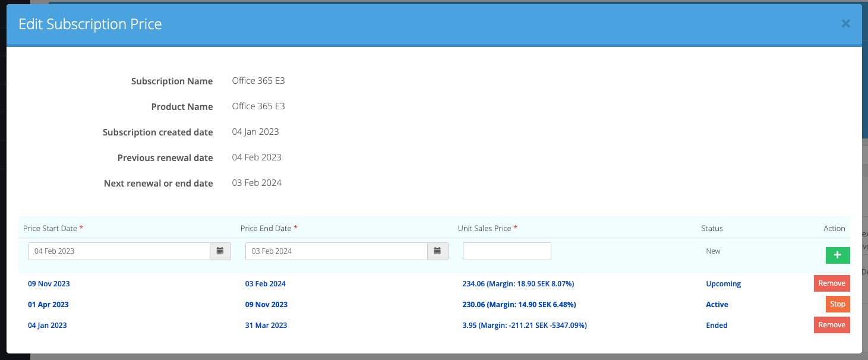Click Office 365 E3 product name value
This screenshot has width=868, height=360.
(258, 106)
